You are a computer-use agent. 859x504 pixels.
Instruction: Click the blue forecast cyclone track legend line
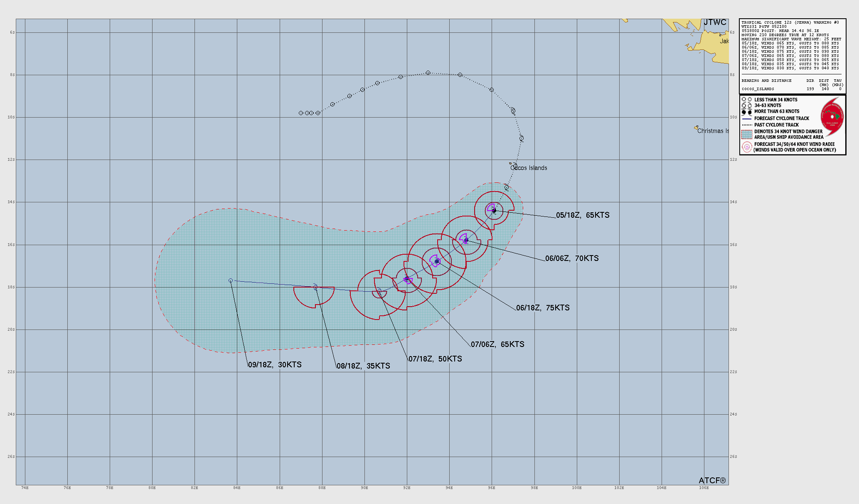click(x=747, y=118)
